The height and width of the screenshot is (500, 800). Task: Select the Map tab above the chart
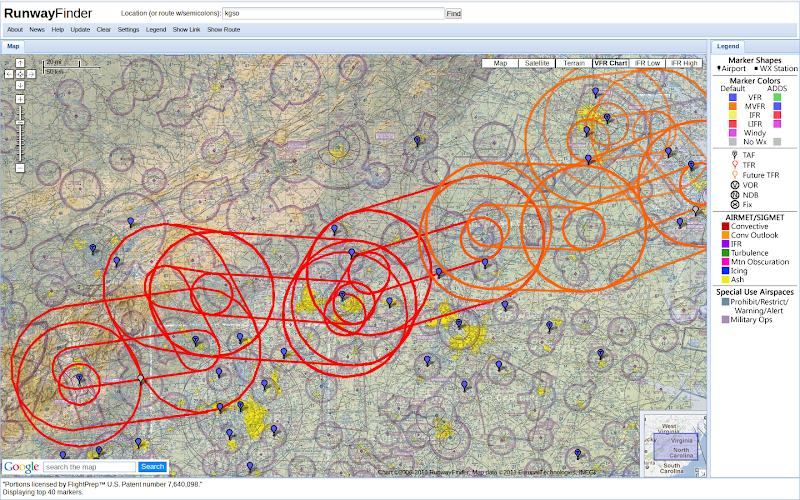pyautogui.click(x=13, y=46)
